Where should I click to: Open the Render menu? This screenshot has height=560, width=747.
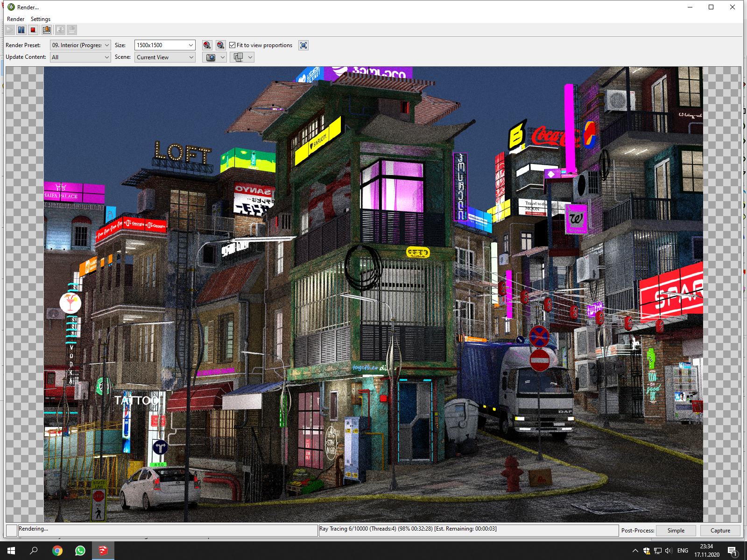(x=15, y=19)
